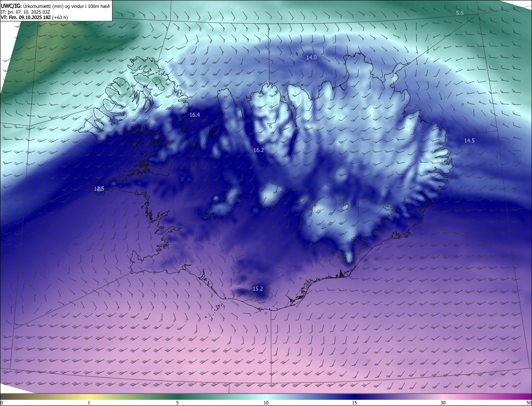Click the '5' tick label on the color scale
The image size is (532, 406).
177,403
